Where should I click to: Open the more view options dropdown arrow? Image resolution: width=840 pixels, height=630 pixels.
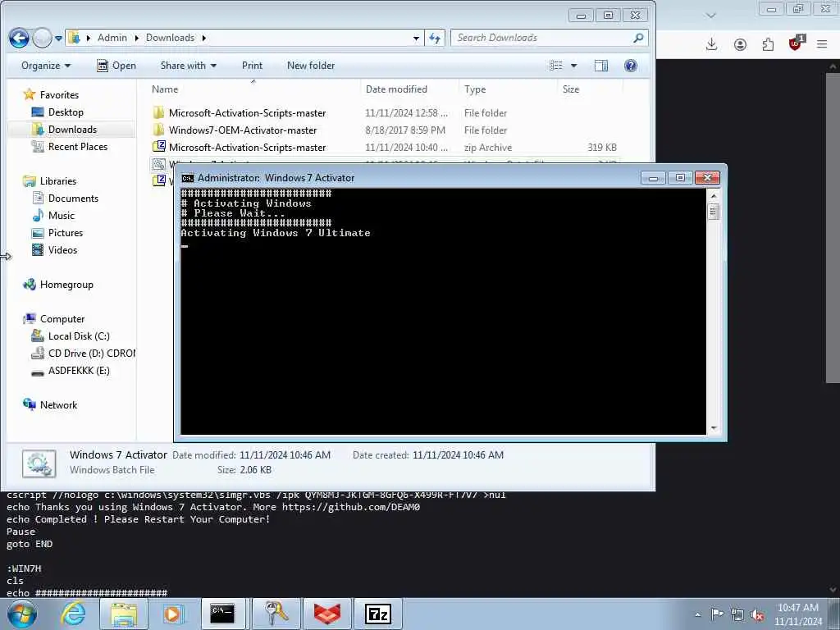pyautogui.click(x=573, y=66)
